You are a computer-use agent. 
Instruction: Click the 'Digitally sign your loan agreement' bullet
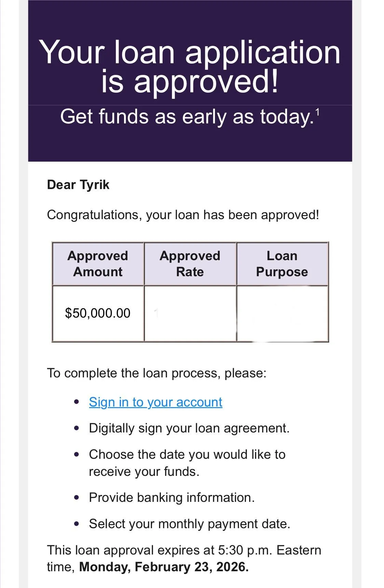coord(189,428)
